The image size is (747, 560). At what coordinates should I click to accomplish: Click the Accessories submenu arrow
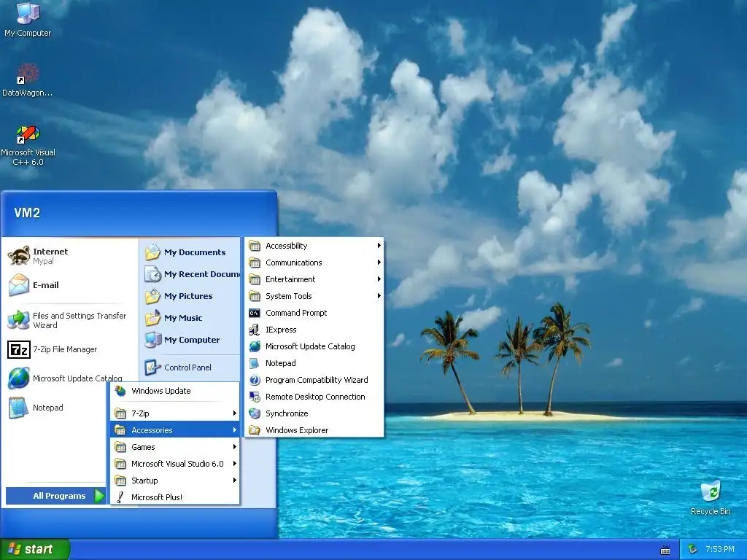point(234,430)
